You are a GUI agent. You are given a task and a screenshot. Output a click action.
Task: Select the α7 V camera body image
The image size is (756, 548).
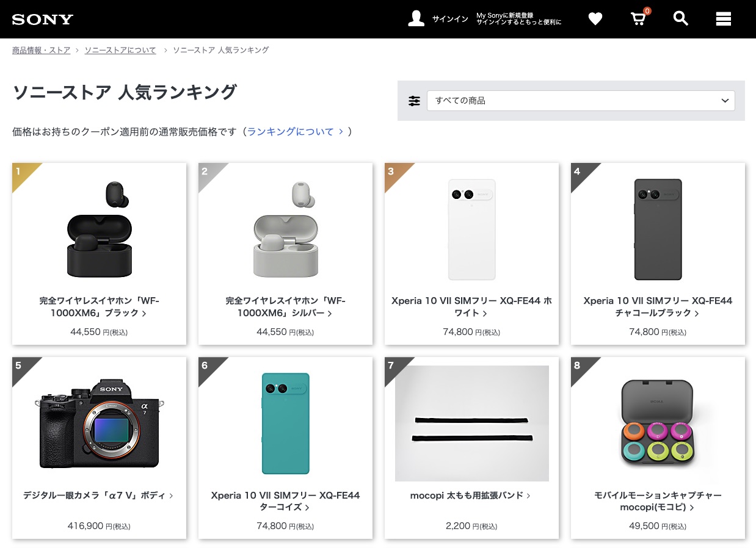tap(99, 424)
